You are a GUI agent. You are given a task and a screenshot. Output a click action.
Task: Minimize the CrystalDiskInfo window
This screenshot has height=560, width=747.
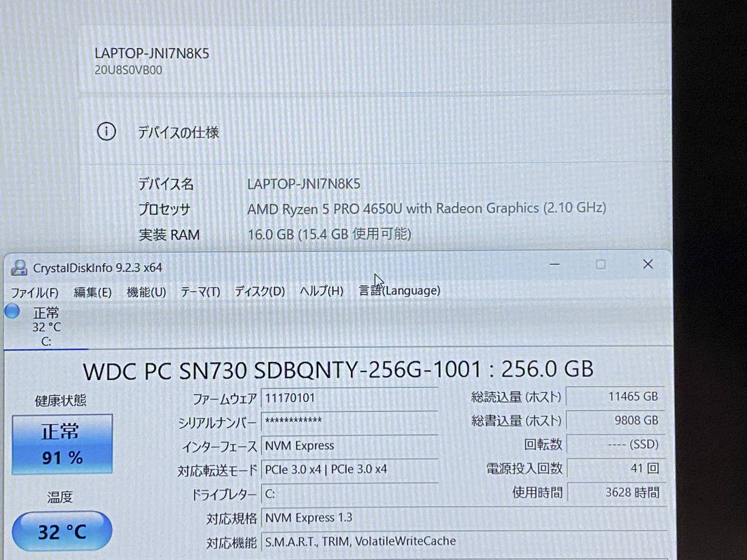pyautogui.click(x=555, y=265)
